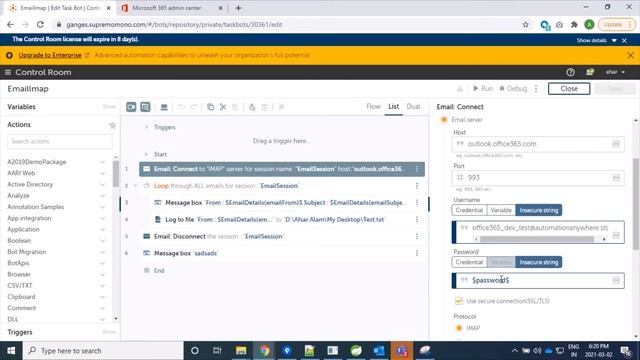The height and width of the screenshot is (360, 640).
Task: Click the copy icon in the editor toolbar
Action: (x=210, y=107)
